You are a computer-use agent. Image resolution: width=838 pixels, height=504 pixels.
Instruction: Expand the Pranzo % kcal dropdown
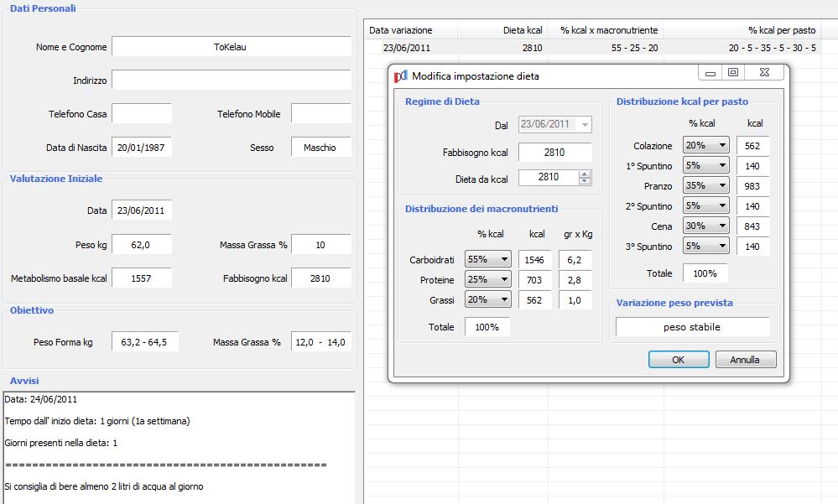point(705,185)
